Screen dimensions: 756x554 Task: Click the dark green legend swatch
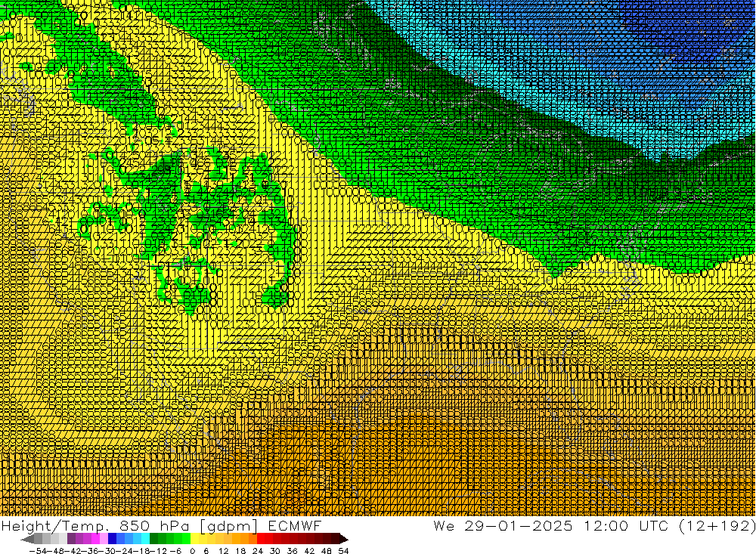(x=154, y=539)
